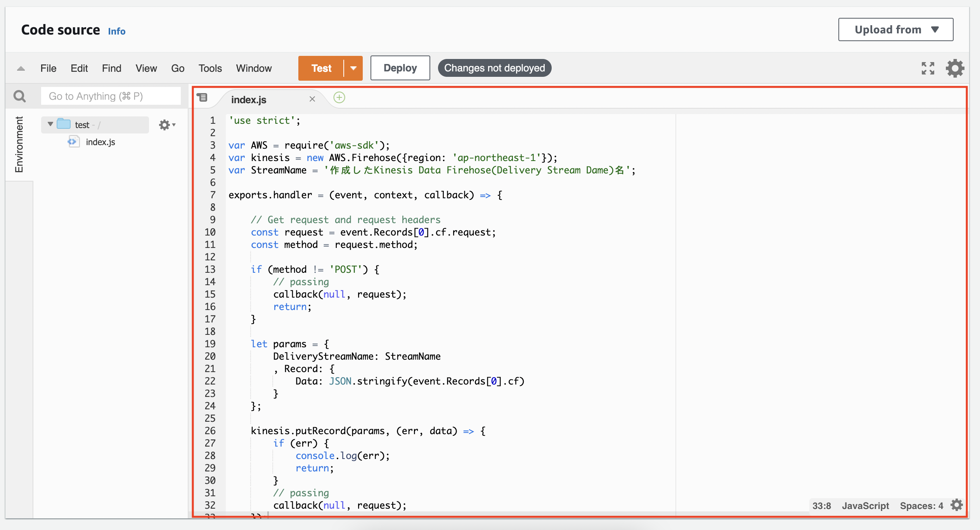Collapse the test folder tree arrow
Screen dimensions: 980x530
coord(50,124)
